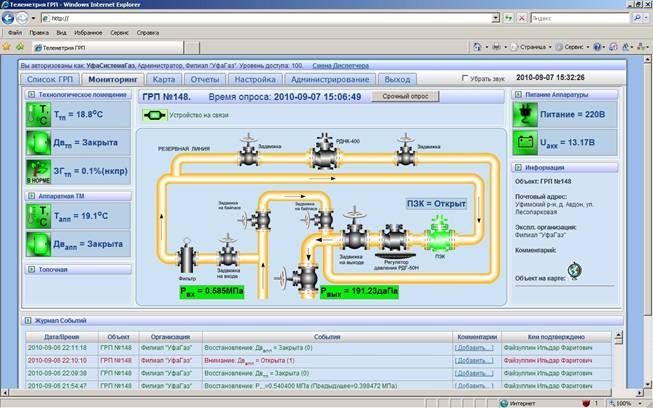Toggle the 'Убрать звук' checkbox
Viewport: 653px width, 408px height.
click(x=465, y=78)
